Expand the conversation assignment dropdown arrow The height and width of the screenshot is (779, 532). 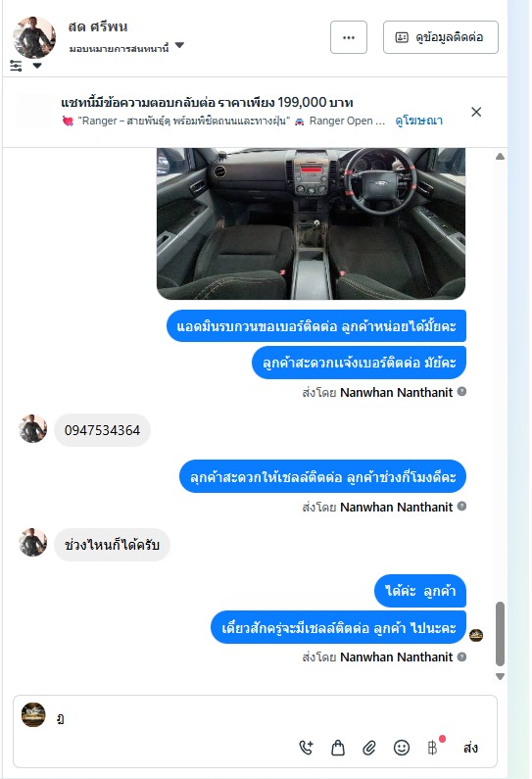click(180, 45)
